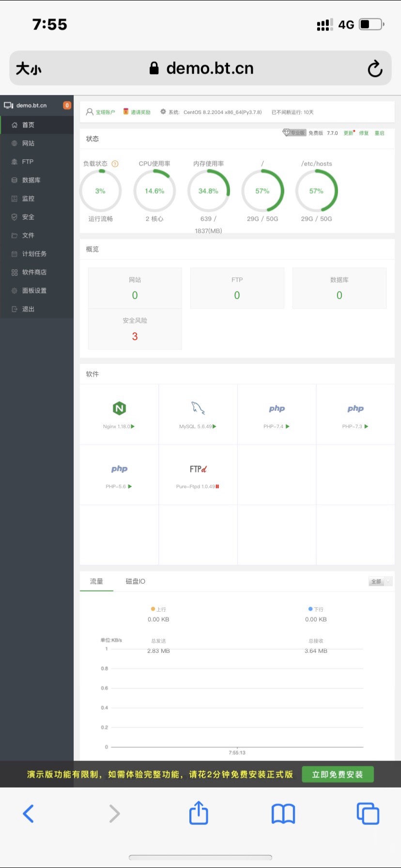Click the Pure-Ftpd software icon
The width and height of the screenshot is (401, 868).
(198, 469)
